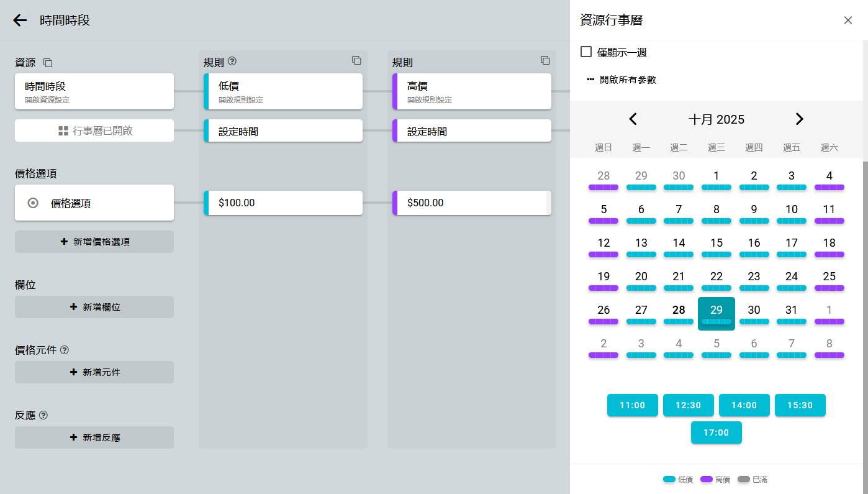Viewport: 868px width, 494px height.
Task: Toggle the 行事曆已開啟 button
Action: point(94,130)
